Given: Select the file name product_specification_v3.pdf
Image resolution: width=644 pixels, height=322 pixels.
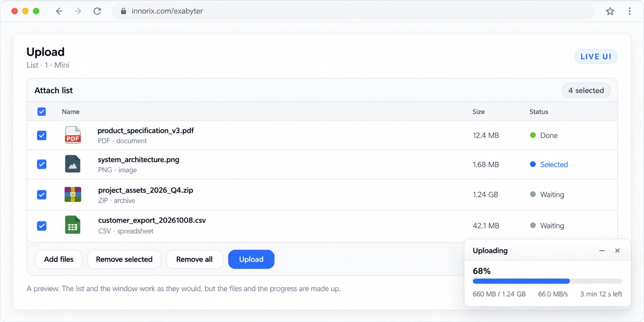Looking at the screenshot, I should pos(146,130).
